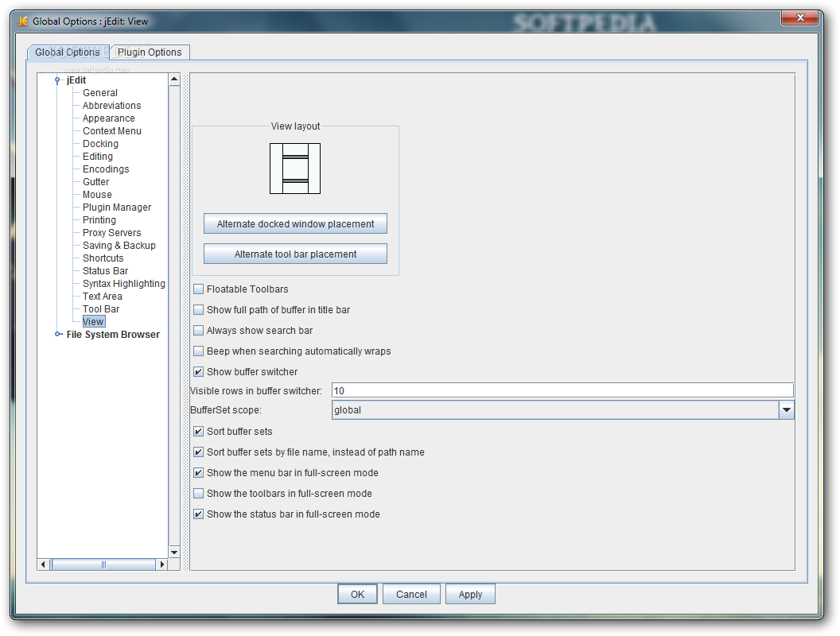Toggle Sort buffer sets by file name
The image size is (840, 636).
pyautogui.click(x=198, y=452)
